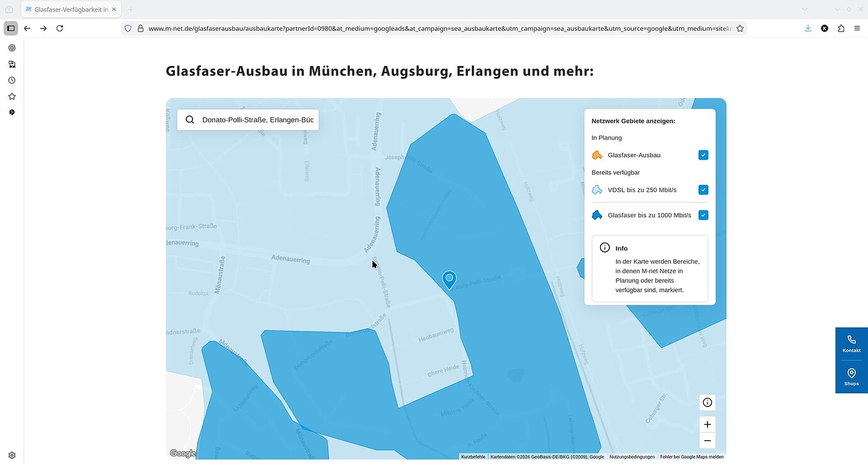Select the Glasfaser-Verfügbarkeit browser tab
868x465 pixels.
coord(70,9)
